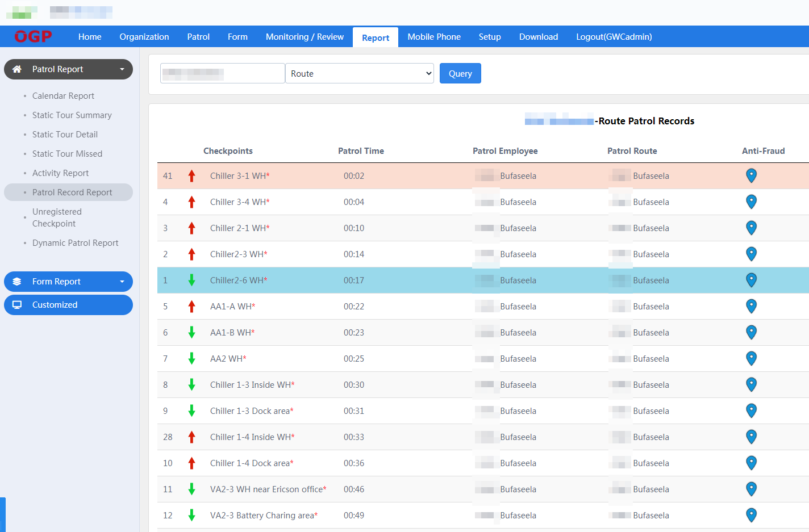Open the Monitoring / Review menu
Screen dimensions: 809x532
305,37
